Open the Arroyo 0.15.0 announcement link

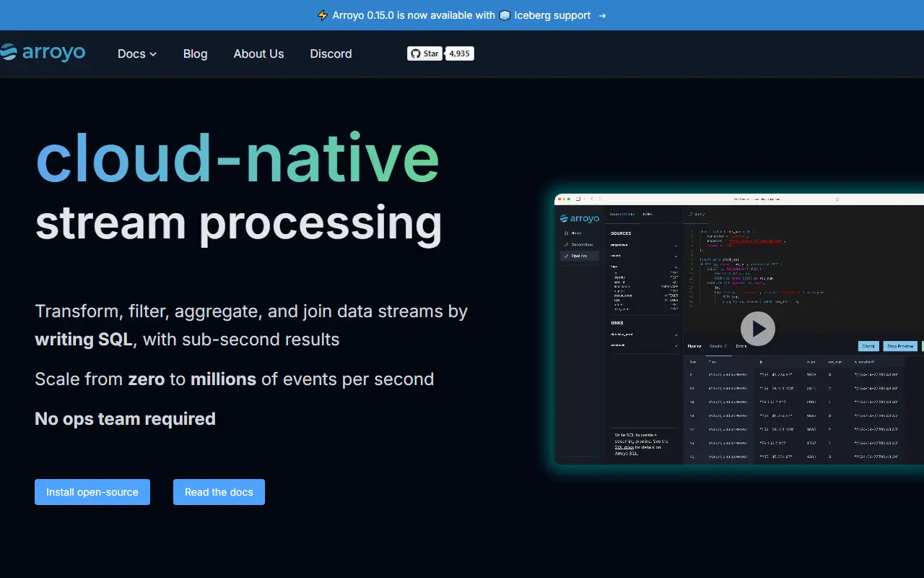[x=462, y=15]
